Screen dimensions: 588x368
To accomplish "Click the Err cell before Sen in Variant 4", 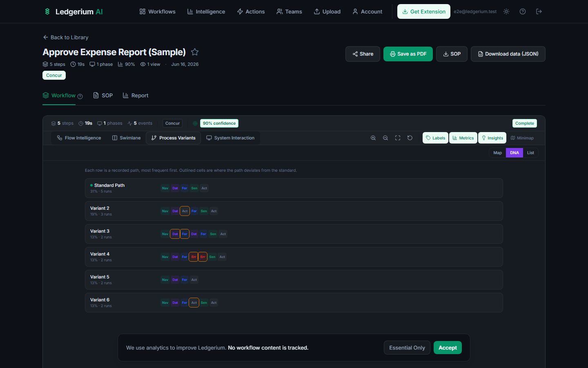I will pyautogui.click(x=203, y=257).
